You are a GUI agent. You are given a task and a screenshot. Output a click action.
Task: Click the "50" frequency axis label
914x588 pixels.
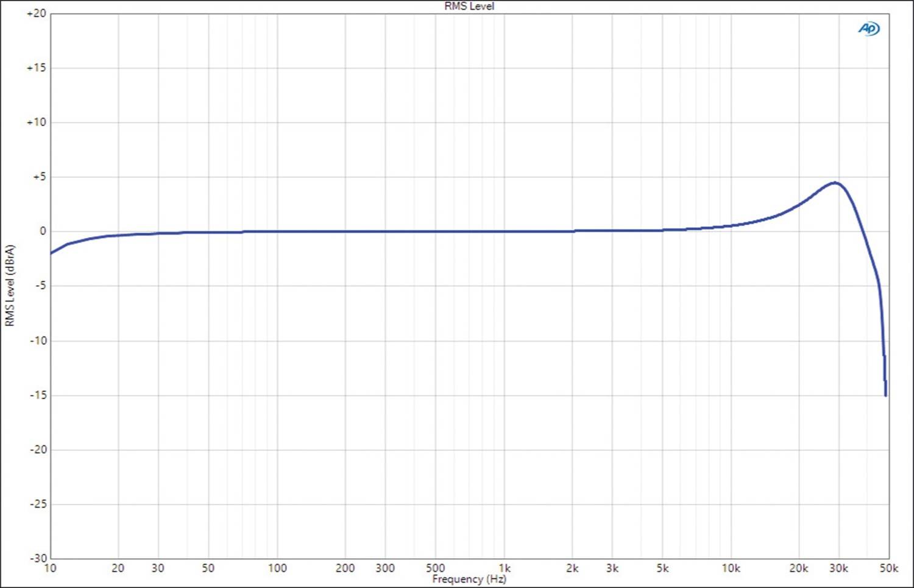click(x=208, y=568)
